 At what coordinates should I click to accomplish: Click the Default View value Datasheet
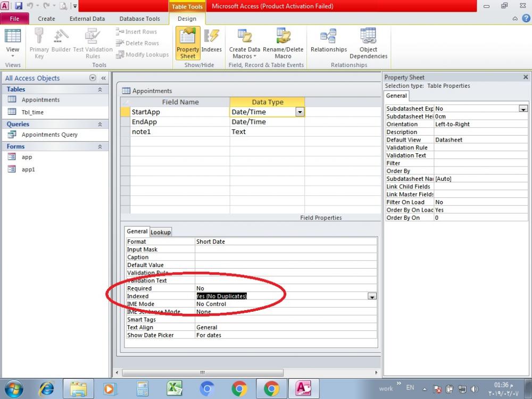[481, 140]
